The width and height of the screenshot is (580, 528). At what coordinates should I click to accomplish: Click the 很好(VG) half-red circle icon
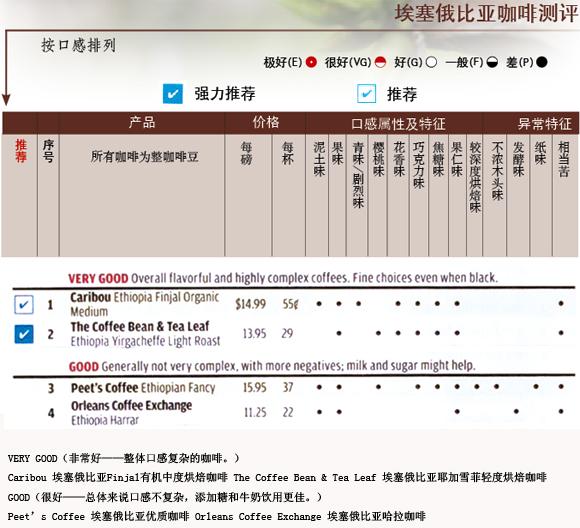[x=380, y=62]
